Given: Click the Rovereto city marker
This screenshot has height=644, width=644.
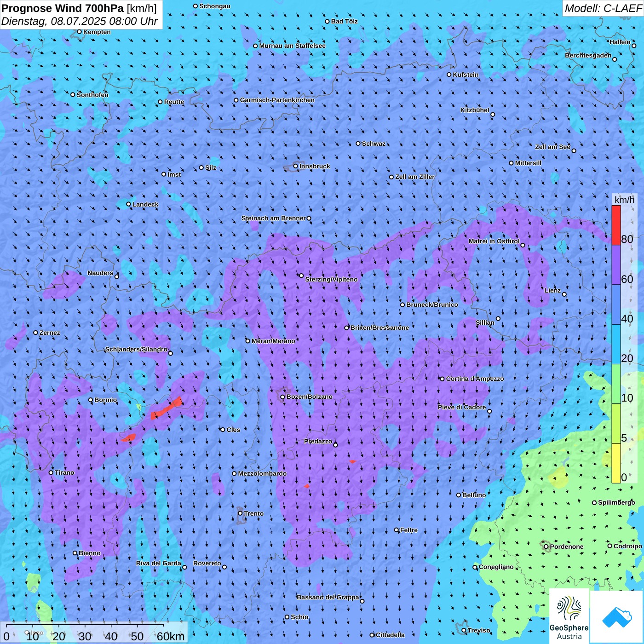Looking at the screenshot, I should pos(224,567).
